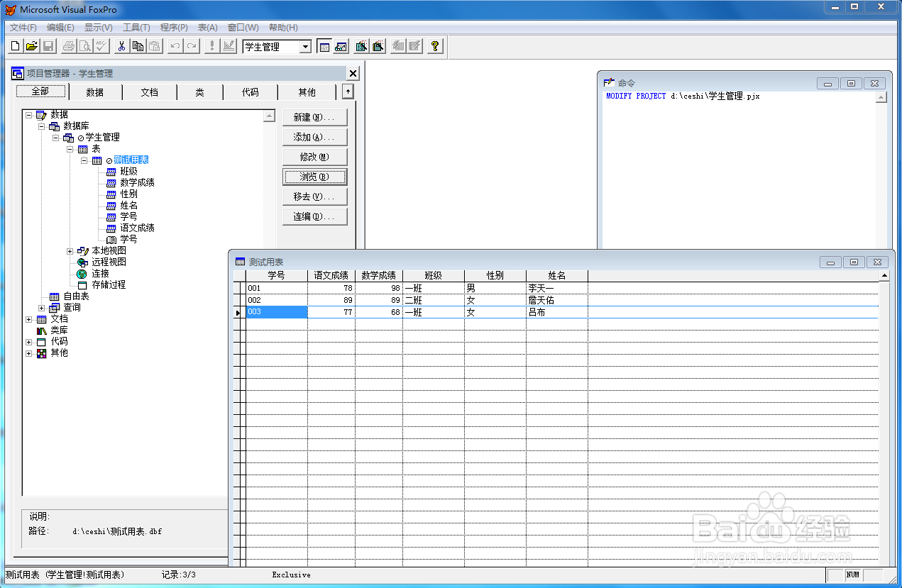The height and width of the screenshot is (588, 902).
Task: Click the Print Preview toolbar icon
Action: tap(85, 47)
